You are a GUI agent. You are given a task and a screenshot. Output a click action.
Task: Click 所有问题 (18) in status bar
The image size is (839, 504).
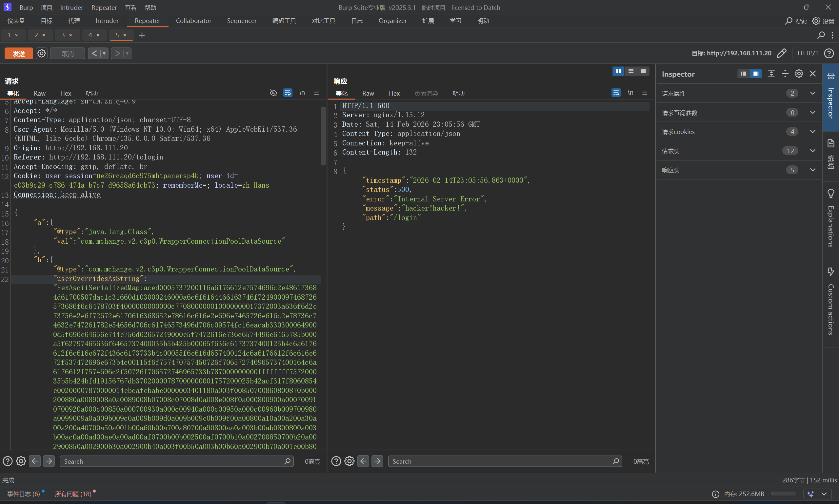pos(73,494)
